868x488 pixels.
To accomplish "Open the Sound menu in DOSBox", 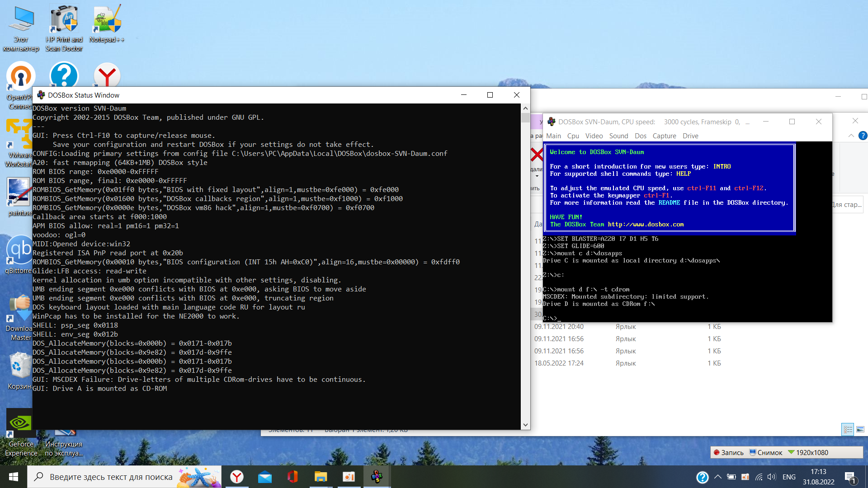I will pos(618,136).
